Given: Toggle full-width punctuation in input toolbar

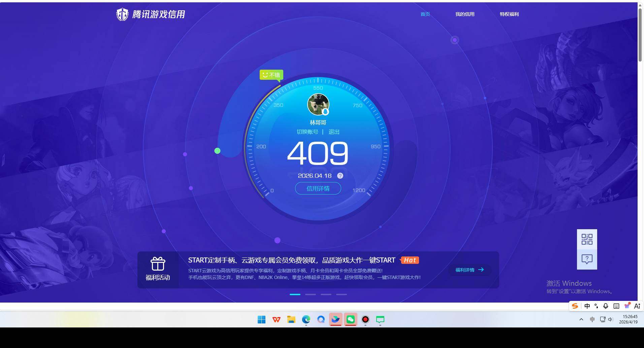Looking at the screenshot, I should click(597, 306).
